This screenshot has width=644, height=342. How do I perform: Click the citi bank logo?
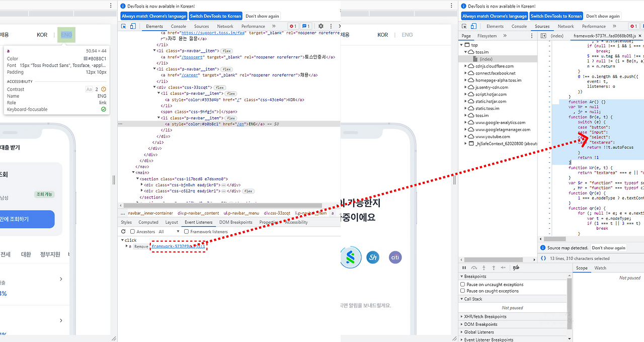396,257
